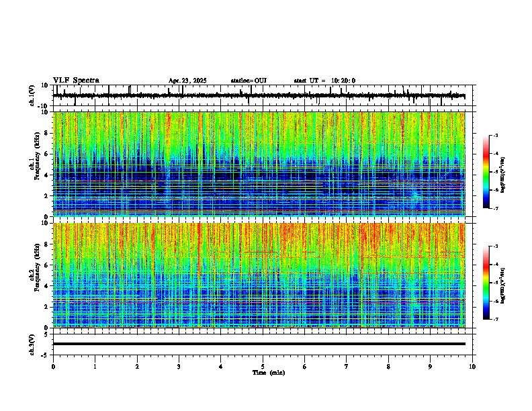The height and width of the screenshot is (411, 532).
Task: Click the "-7" label on ch.2 color scale
Action: click(x=495, y=319)
